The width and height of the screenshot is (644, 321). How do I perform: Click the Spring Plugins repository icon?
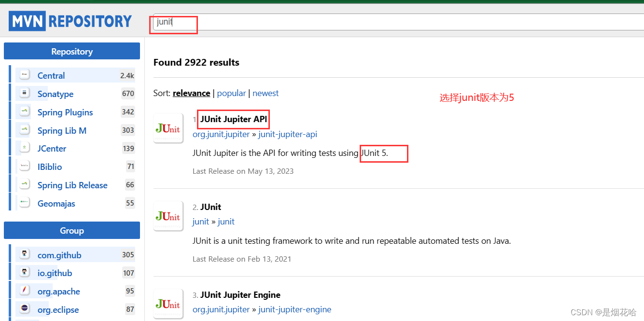point(25,112)
